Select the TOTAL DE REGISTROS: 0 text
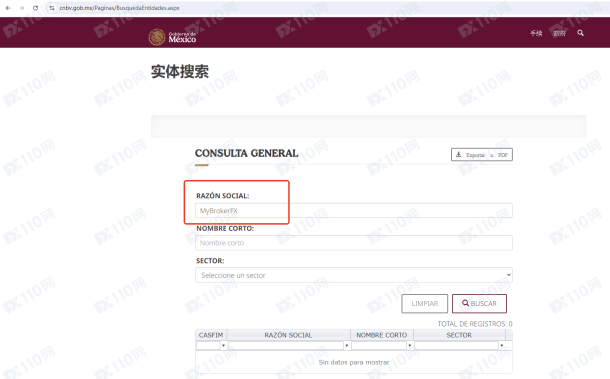Image resolution: width=610 pixels, height=379 pixels. tap(475, 324)
